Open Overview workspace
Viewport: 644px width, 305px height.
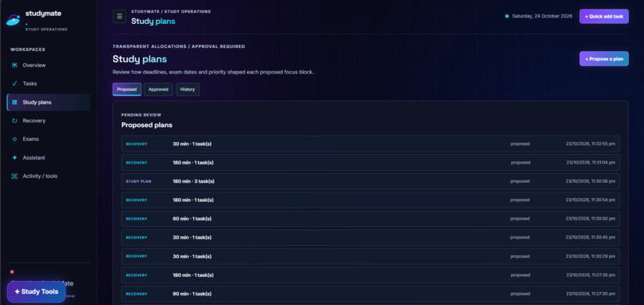click(x=49, y=65)
